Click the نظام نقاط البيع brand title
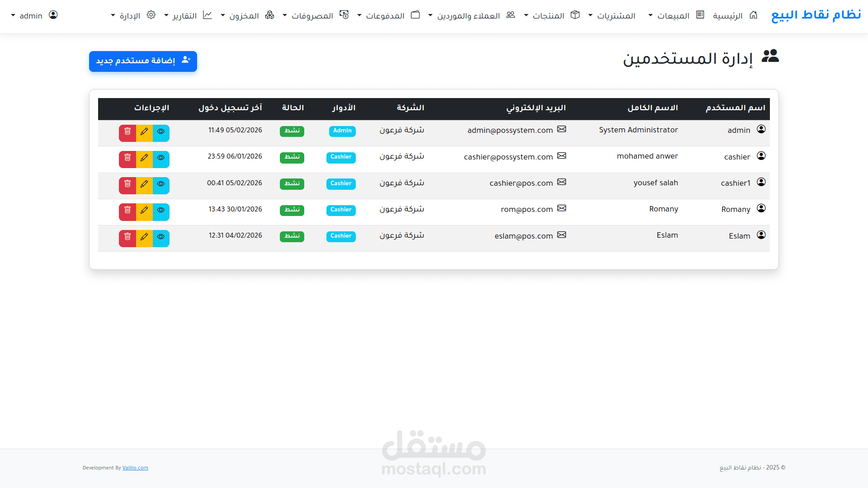 point(816,15)
